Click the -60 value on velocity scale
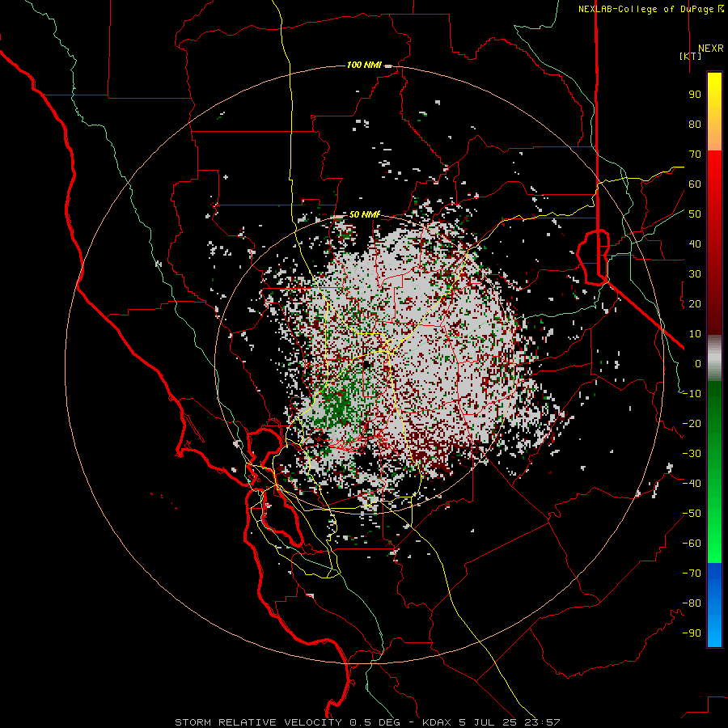Viewport: 728px width, 728px height. 692,544
